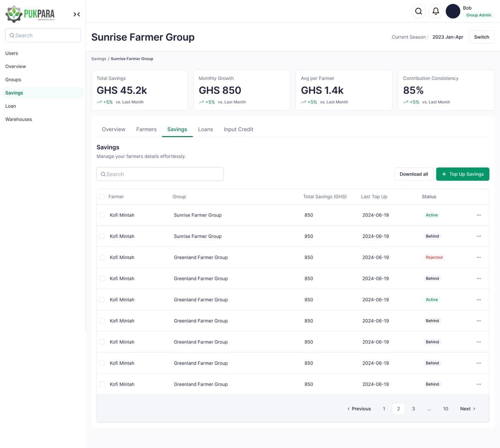Screen dimensions: 500x448
Task: Open the three-dot menu for the Rejected row
Action: coord(479,257)
